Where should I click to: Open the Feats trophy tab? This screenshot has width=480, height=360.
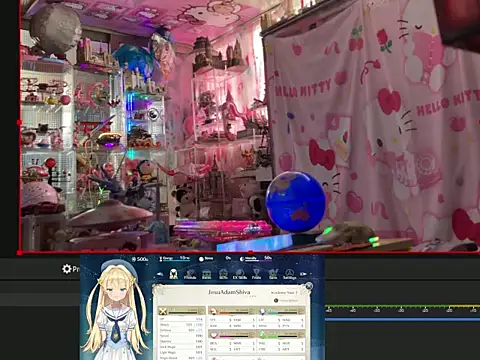point(256,274)
